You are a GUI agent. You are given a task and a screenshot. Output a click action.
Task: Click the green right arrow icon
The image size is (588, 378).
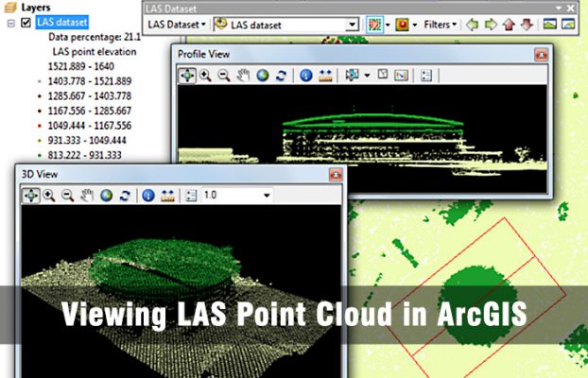click(x=491, y=25)
